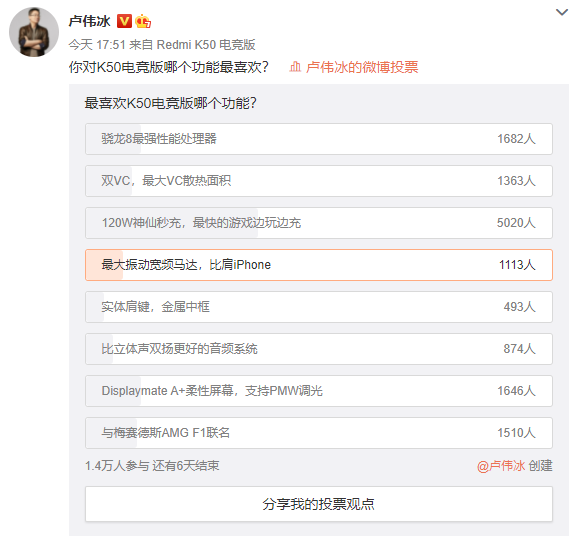Select the highlighted 最大振动宽频马达 option
The height and width of the screenshot is (536, 576).
[318, 265]
